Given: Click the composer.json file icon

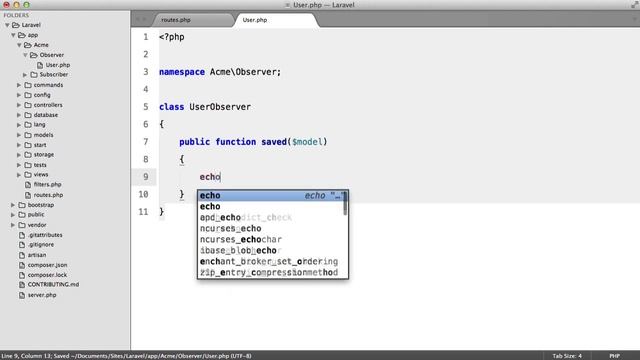Looking at the screenshot, I should click(x=22, y=265).
